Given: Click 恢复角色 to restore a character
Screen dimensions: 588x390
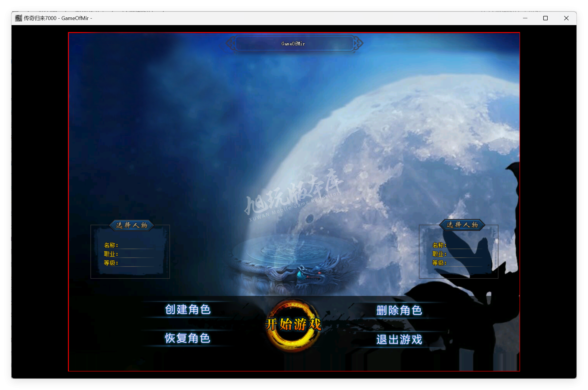Looking at the screenshot, I should click(x=188, y=338).
